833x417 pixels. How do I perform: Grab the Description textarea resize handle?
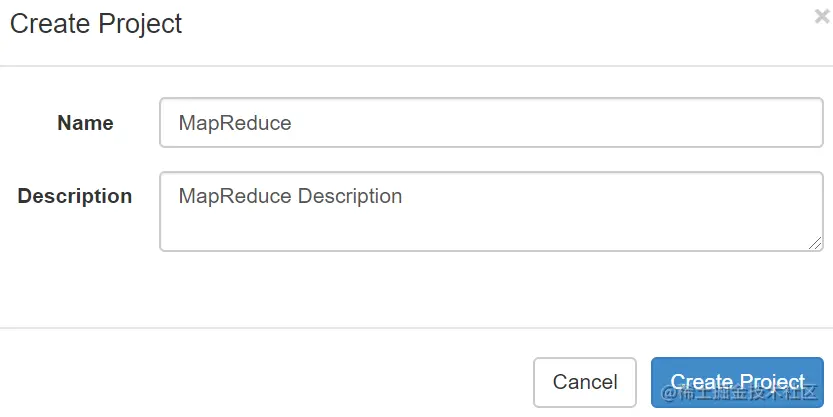[816, 243]
